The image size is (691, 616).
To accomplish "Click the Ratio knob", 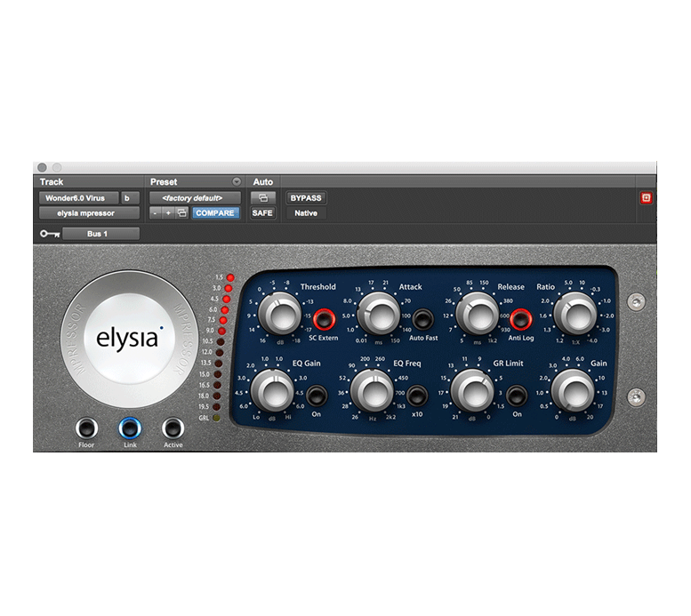I will [575, 314].
